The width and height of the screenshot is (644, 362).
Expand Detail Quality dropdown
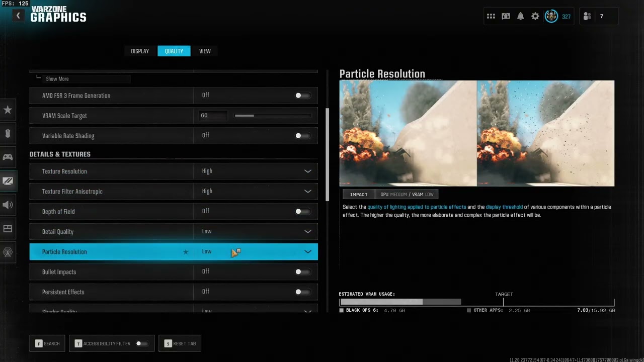coord(308,232)
